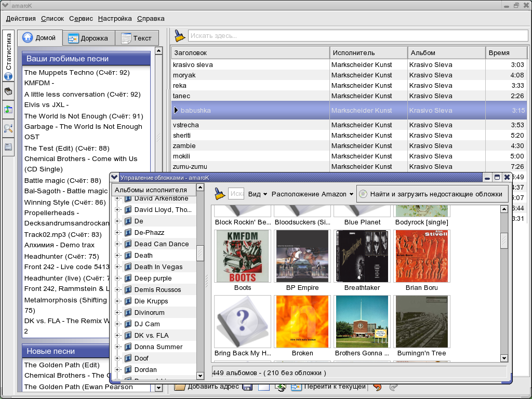Open the collection browser toaster-like sidebar icon
The width and height of the screenshot is (532, 399).
click(8, 91)
